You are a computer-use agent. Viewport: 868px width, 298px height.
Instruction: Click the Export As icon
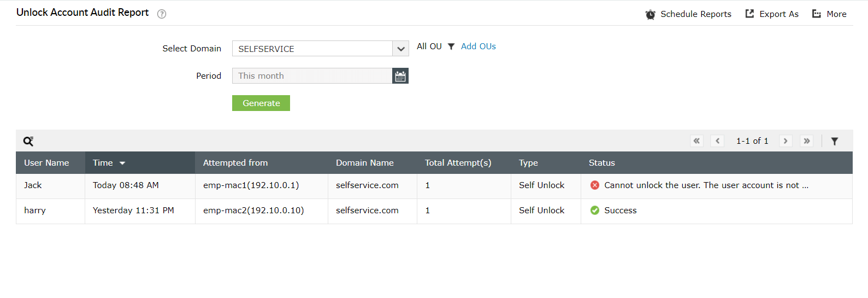(750, 14)
